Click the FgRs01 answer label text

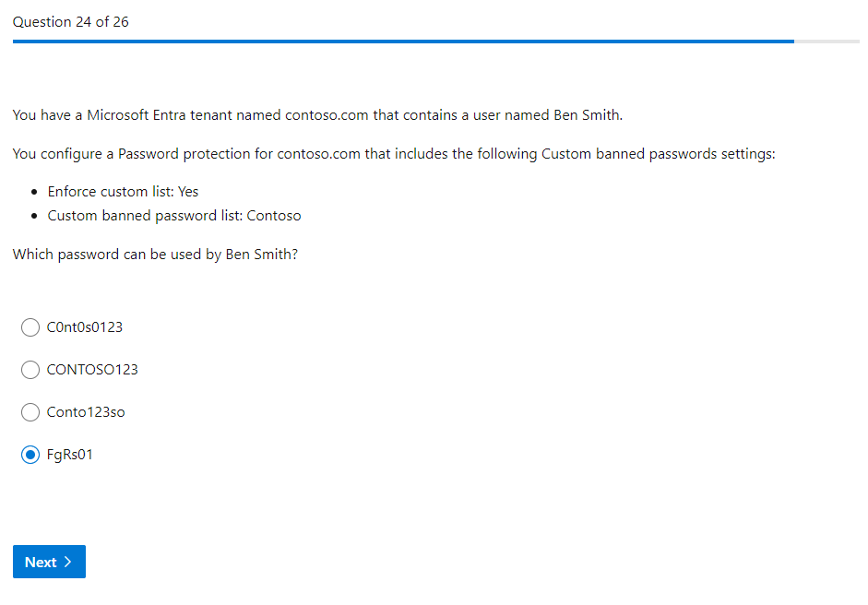pyautogui.click(x=70, y=455)
